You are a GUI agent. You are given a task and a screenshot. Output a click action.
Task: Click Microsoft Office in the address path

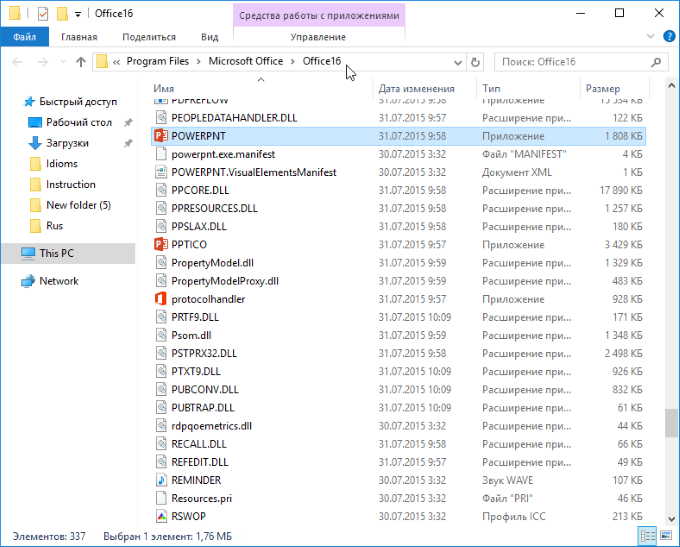(245, 61)
